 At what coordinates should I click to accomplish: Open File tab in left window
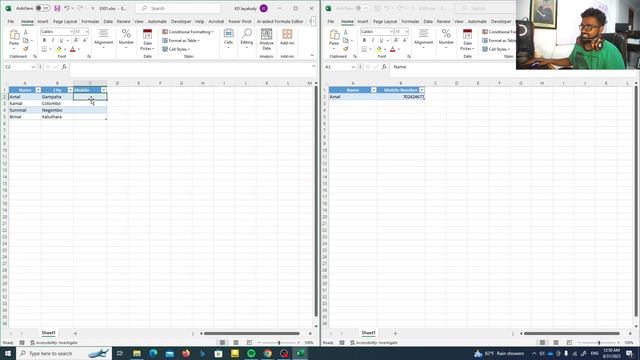[11, 21]
